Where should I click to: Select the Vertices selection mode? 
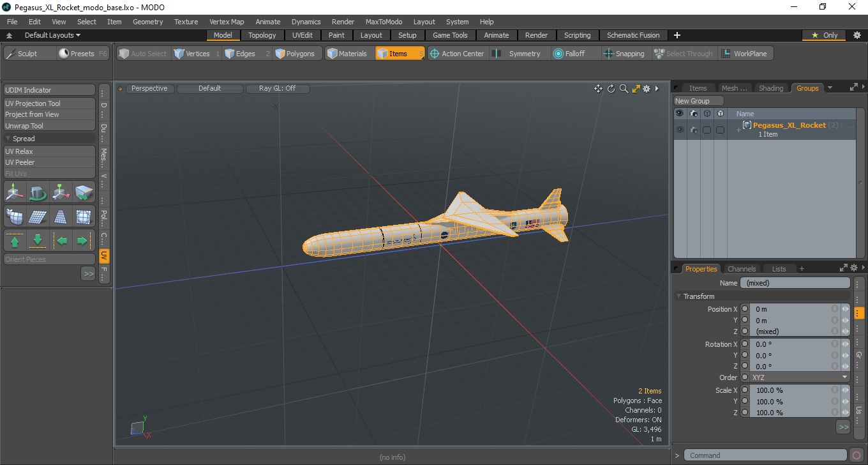[191, 54]
